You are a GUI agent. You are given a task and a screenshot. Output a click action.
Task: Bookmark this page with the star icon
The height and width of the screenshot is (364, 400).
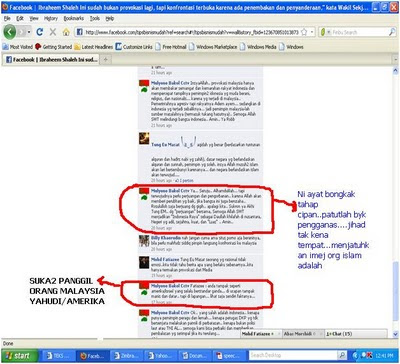[304, 32]
